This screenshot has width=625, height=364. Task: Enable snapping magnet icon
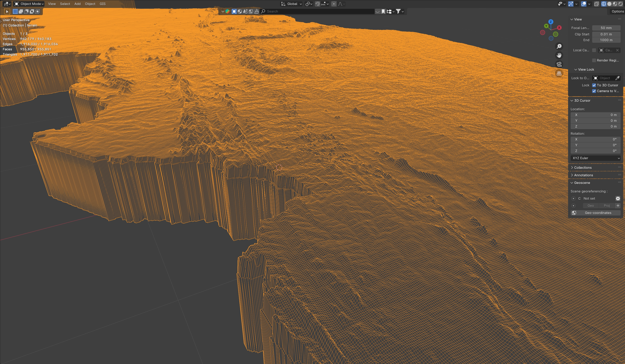(317, 4)
